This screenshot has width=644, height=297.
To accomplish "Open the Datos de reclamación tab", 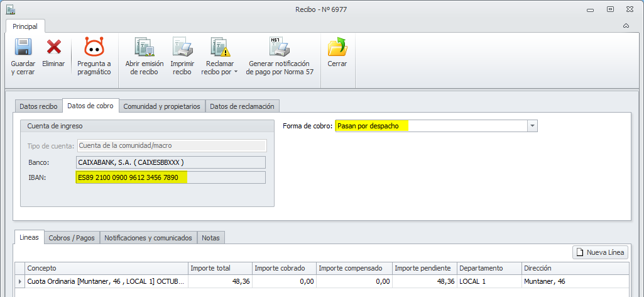I will pyautogui.click(x=242, y=106).
